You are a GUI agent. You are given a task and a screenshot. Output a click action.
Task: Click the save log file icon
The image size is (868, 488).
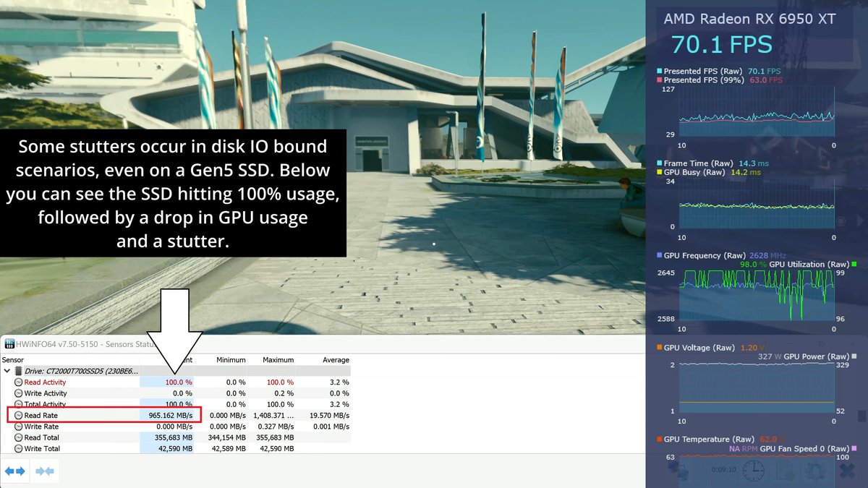click(785, 471)
